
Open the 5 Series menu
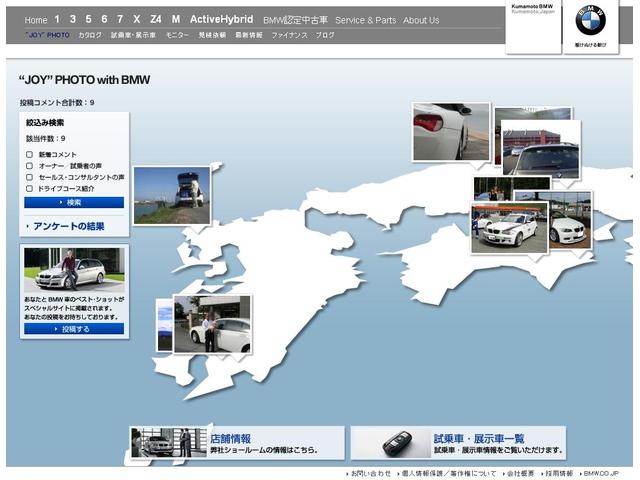click(x=88, y=19)
